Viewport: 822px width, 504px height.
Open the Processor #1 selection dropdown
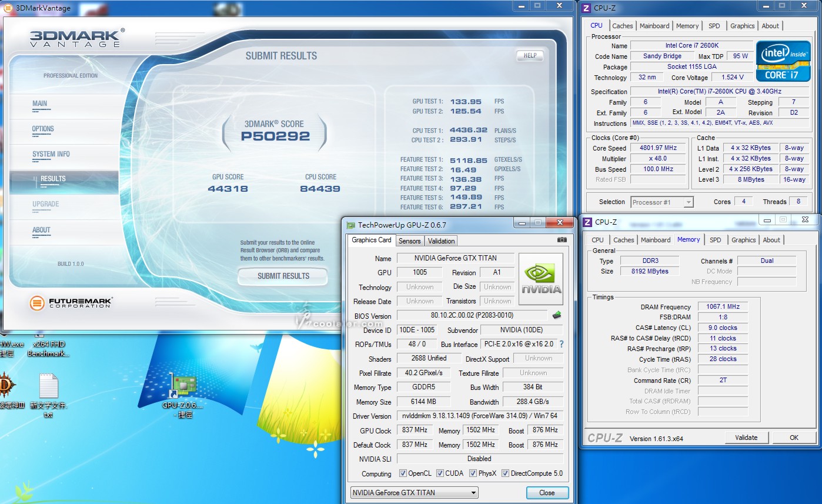coord(662,202)
